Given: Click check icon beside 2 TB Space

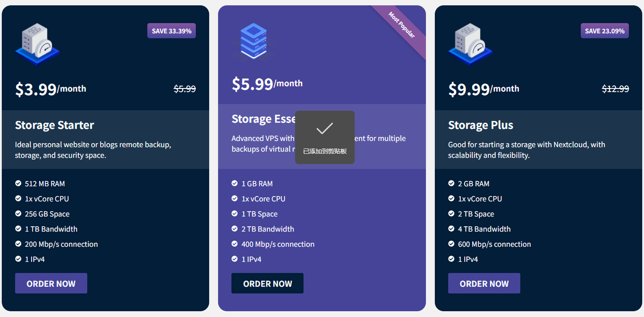Looking at the screenshot, I should pos(451,213).
